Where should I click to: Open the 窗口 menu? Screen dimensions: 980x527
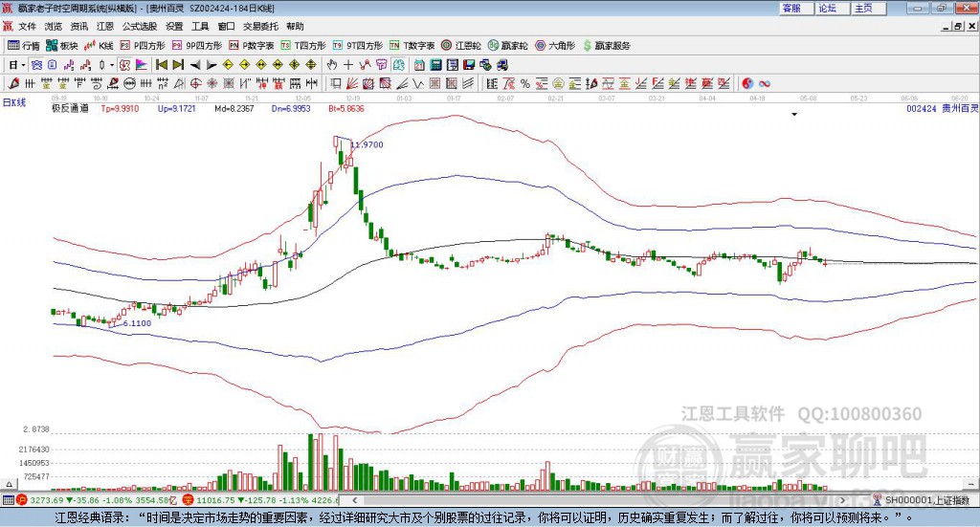(x=226, y=26)
